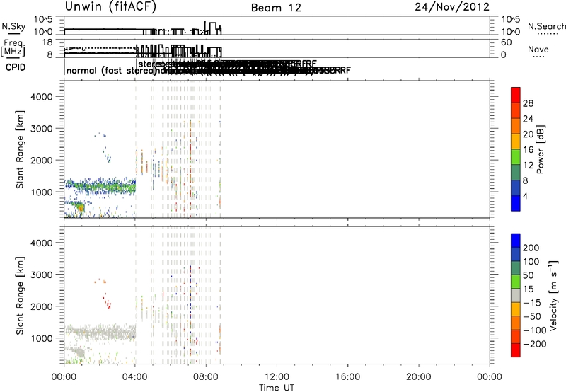The width and height of the screenshot is (566, 392).
Task: Click the 'Freq. [MHz]' label
Action: pos(13,48)
